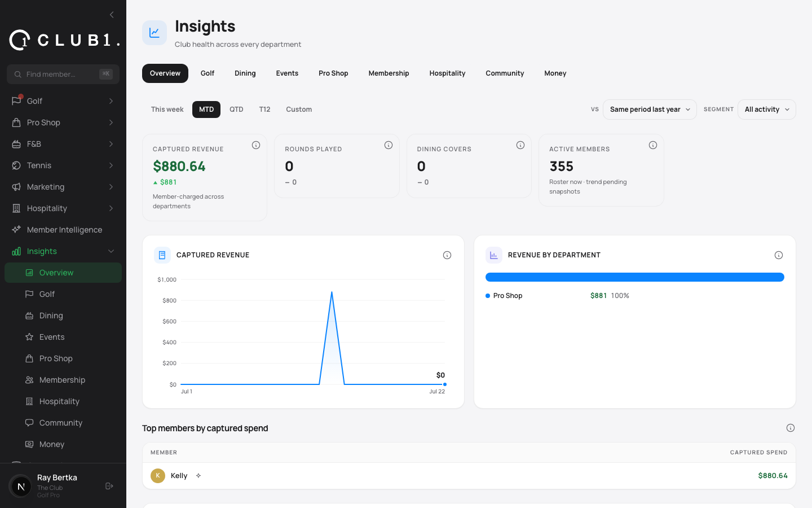Open Golf under Insights in sidebar
This screenshot has height=508, width=812.
coord(63,294)
